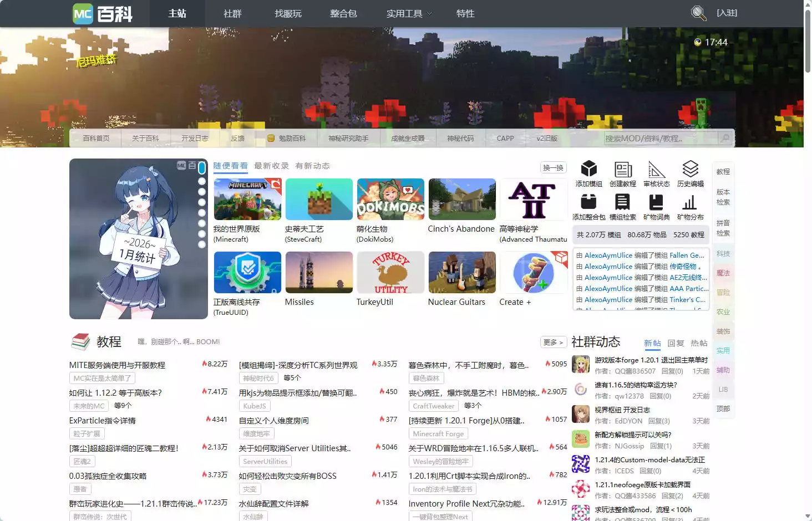This screenshot has width=812, height=521.
Task: Select the third carousel slide indicator
Action: tap(202, 192)
